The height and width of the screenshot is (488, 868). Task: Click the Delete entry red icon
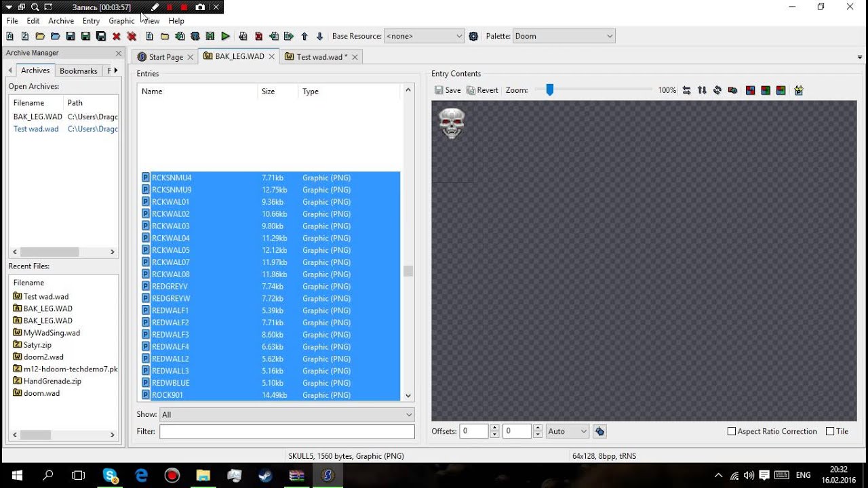[258, 36]
